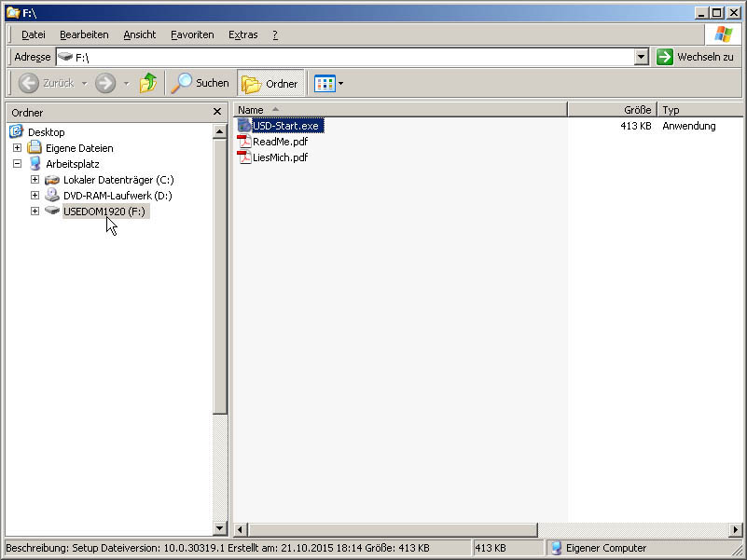
Task: Select Lokaler Datenträger (C:) in tree
Action: 118,179
